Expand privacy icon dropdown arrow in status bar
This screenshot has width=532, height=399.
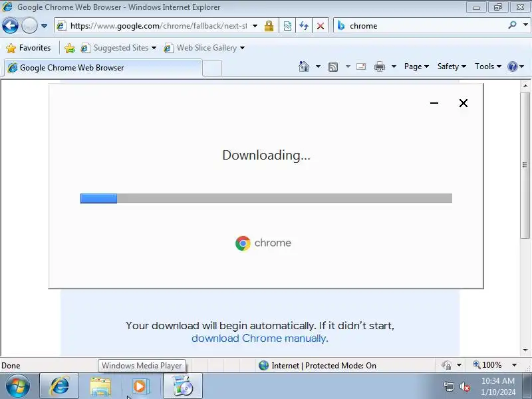tap(459, 365)
